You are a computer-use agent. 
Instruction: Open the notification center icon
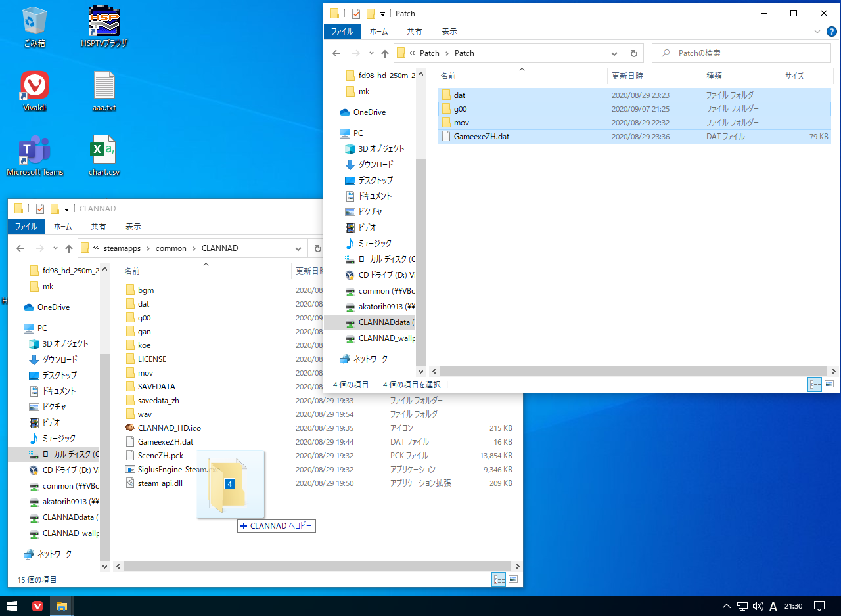(819, 606)
